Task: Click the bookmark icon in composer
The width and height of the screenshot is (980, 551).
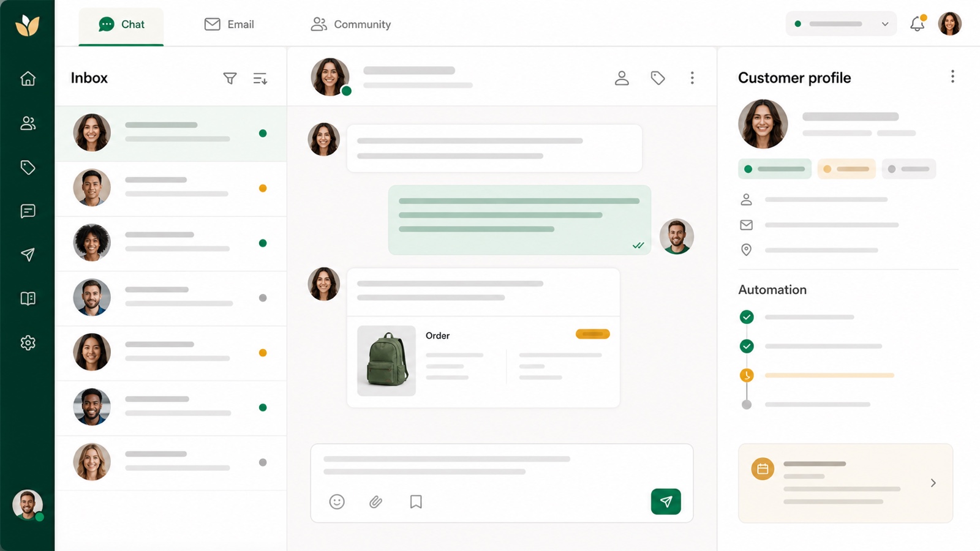Action: pos(416,502)
